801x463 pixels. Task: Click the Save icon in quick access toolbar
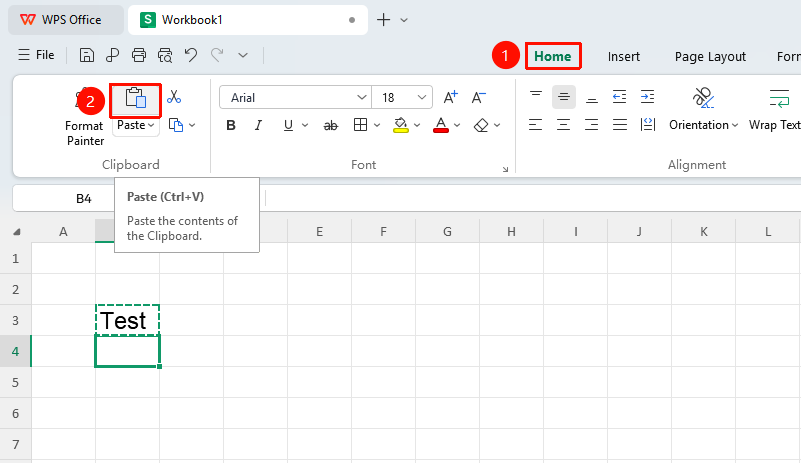point(87,55)
